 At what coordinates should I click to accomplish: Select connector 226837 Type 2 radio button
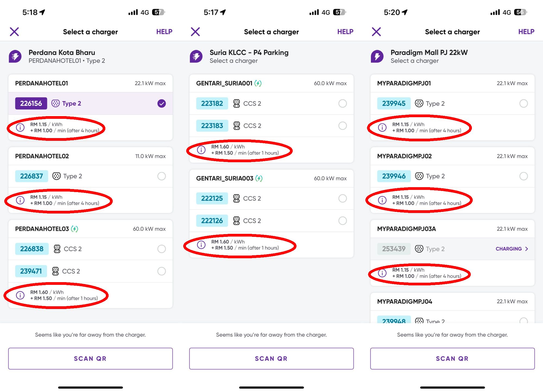click(162, 176)
